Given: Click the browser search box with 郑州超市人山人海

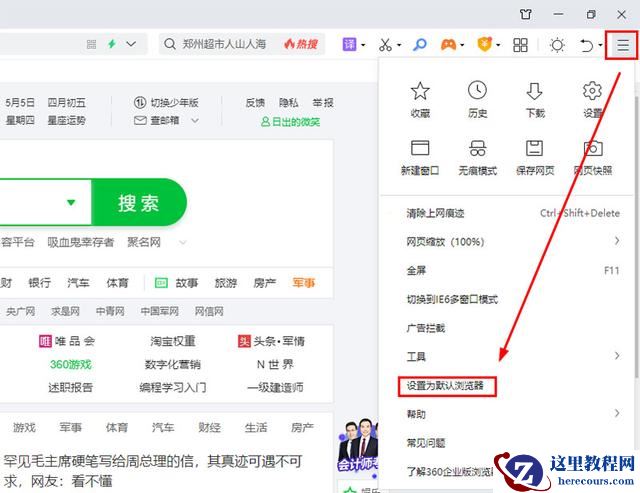Looking at the screenshot, I should [242, 44].
